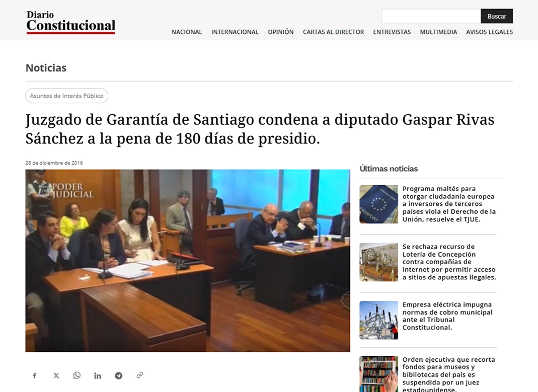Share article on Facebook icon
This screenshot has width=538, height=392.
click(x=35, y=375)
